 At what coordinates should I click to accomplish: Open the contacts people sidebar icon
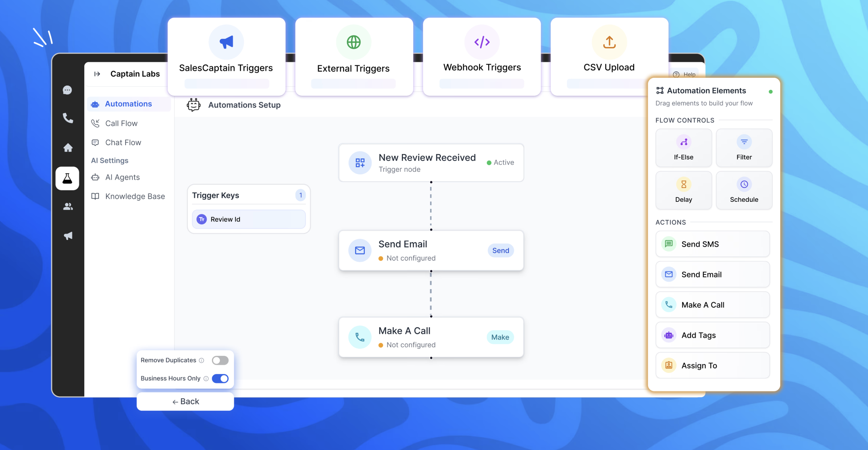(68, 206)
